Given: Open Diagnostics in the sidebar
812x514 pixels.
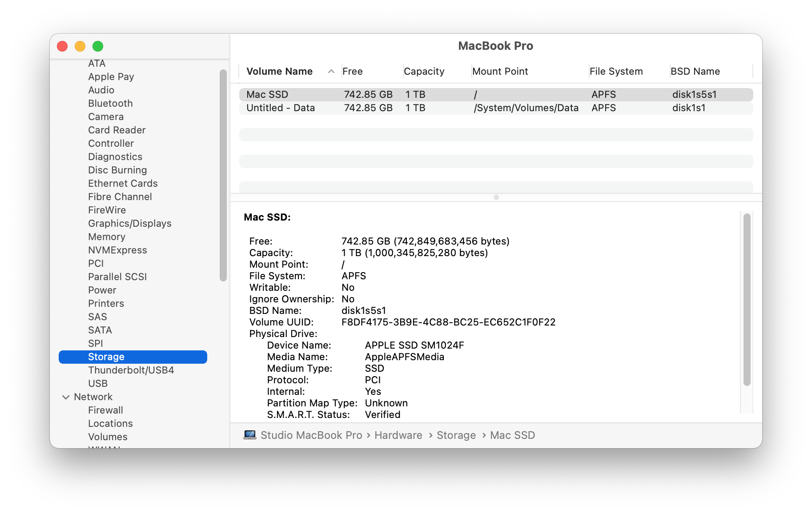Looking at the screenshot, I should pyautogui.click(x=115, y=157).
